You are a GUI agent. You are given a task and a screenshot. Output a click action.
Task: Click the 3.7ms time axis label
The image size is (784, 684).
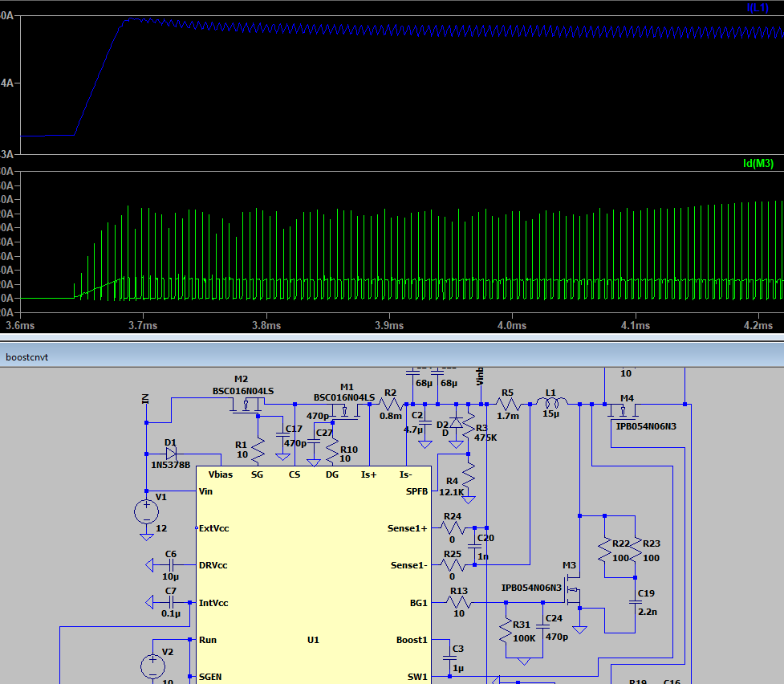click(143, 325)
